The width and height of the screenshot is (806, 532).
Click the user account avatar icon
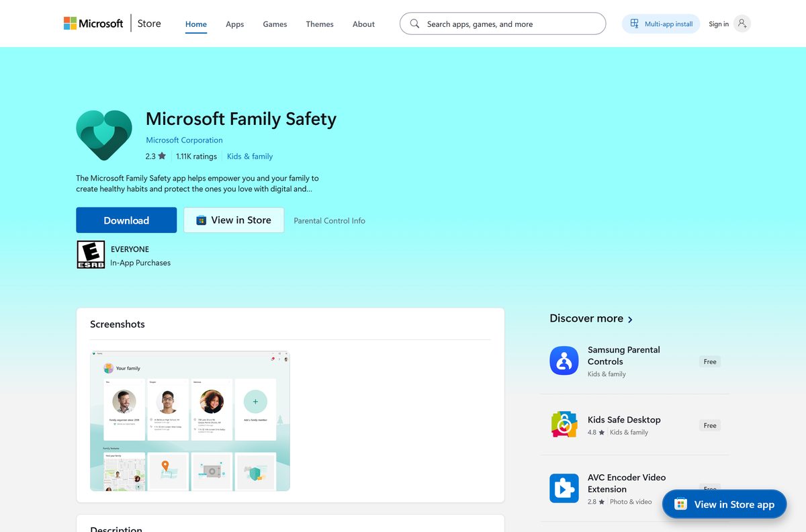(742, 24)
